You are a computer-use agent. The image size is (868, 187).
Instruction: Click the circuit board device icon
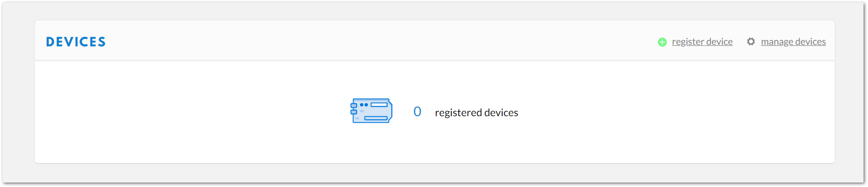pyautogui.click(x=371, y=111)
